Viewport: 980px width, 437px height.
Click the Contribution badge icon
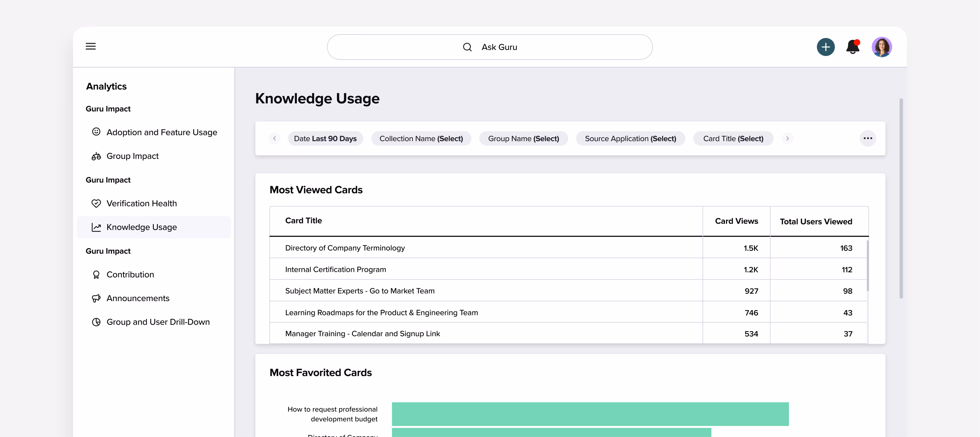click(x=96, y=274)
